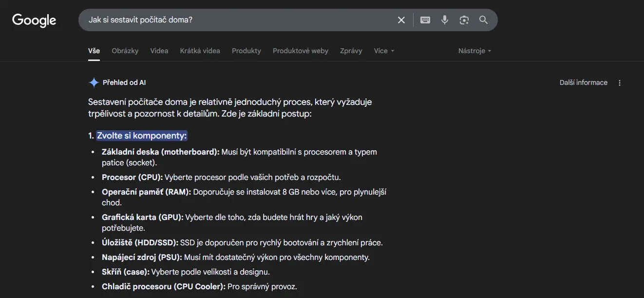The image size is (644, 298).
Task: Show the Zprávy news tab
Action: pos(351,51)
